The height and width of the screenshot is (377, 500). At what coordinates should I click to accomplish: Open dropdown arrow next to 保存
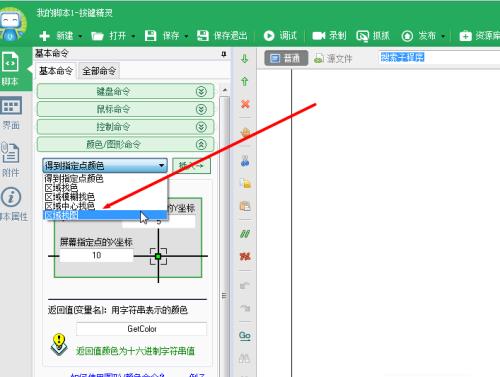(x=186, y=36)
